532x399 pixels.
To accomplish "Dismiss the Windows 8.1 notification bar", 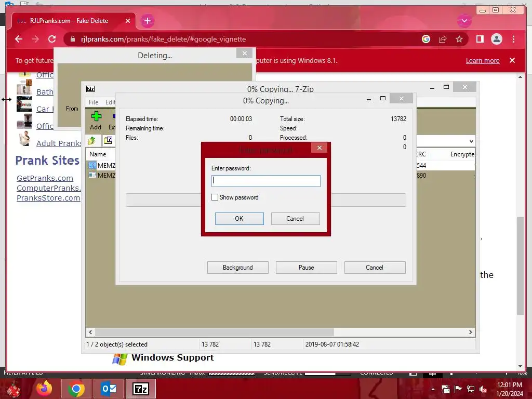I will coord(512,60).
